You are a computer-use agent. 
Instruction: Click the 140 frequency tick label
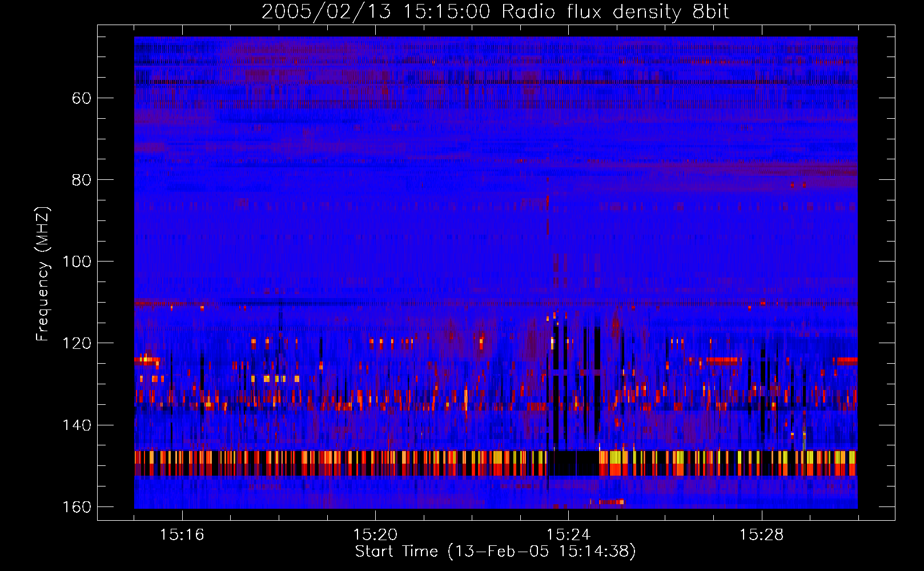coord(77,425)
